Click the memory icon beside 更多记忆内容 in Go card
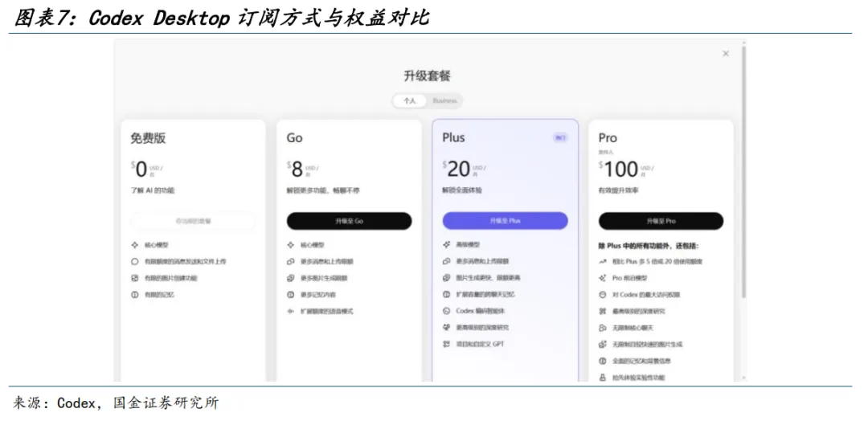Viewport: 868px width, 421px height. [x=291, y=295]
